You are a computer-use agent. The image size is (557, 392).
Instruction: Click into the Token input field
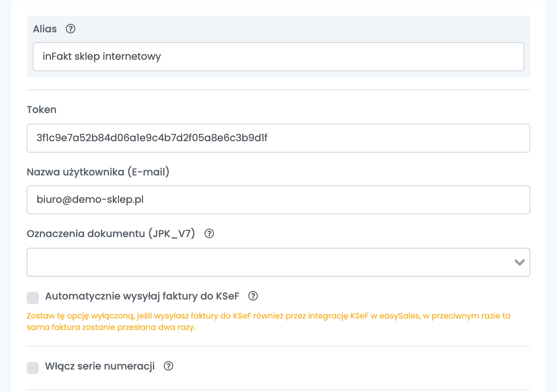[x=278, y=138]
